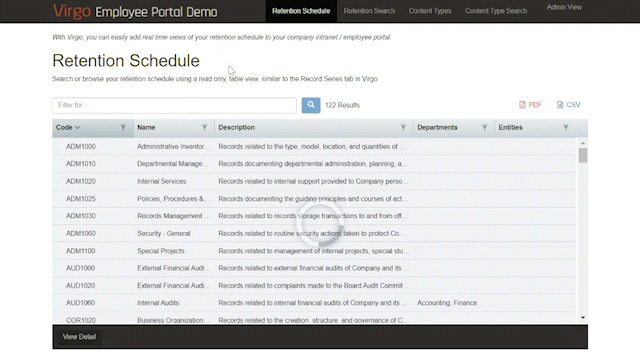Image resolution: width=640 pixels, height=360 pixels.
Task: Click the View Detail button
Action: (79, 337)
